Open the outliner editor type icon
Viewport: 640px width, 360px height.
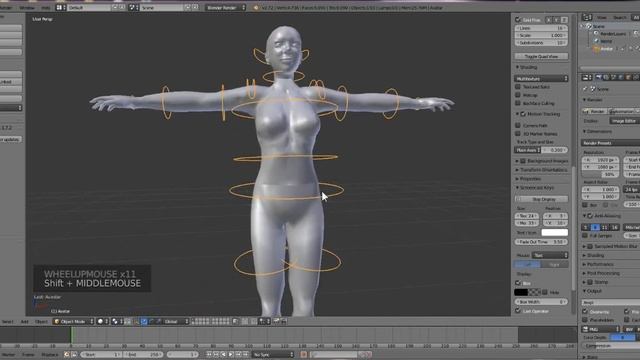coord(587,17)
